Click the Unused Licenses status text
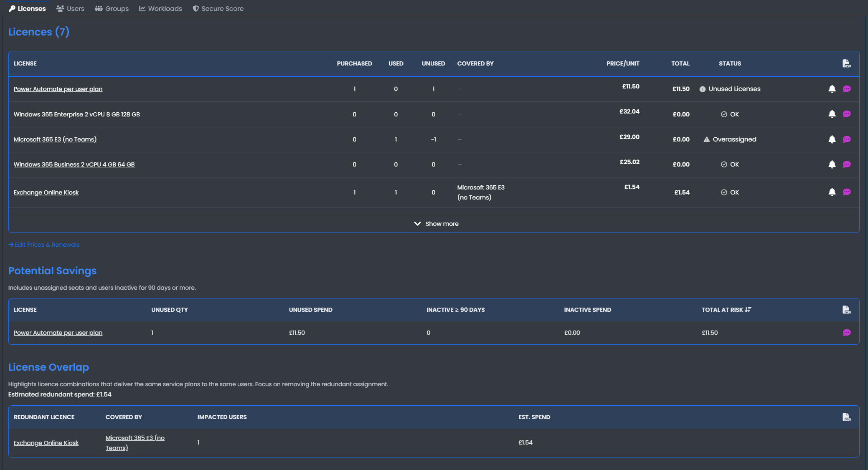 [734, 89]
